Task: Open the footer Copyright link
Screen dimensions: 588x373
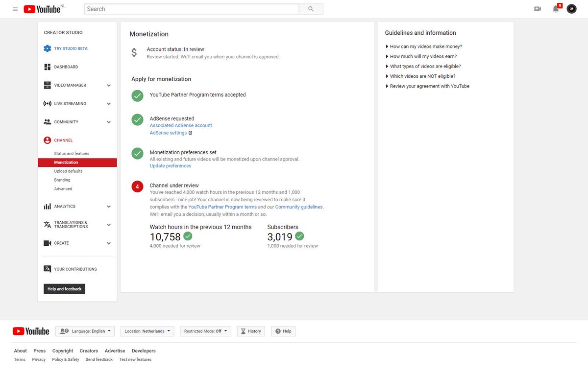Action: click(x=63, y=351)
